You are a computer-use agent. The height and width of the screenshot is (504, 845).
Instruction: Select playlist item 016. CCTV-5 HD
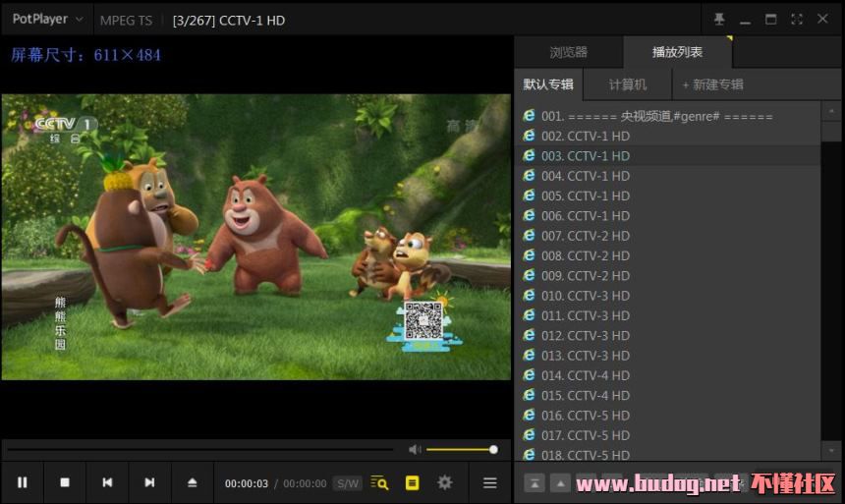coord(667,415)
